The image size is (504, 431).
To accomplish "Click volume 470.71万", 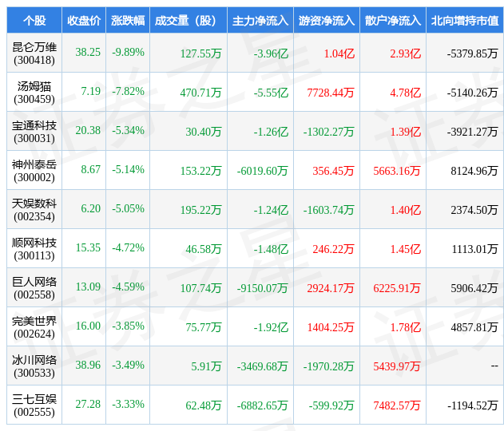I will click(x=201, y=93).
